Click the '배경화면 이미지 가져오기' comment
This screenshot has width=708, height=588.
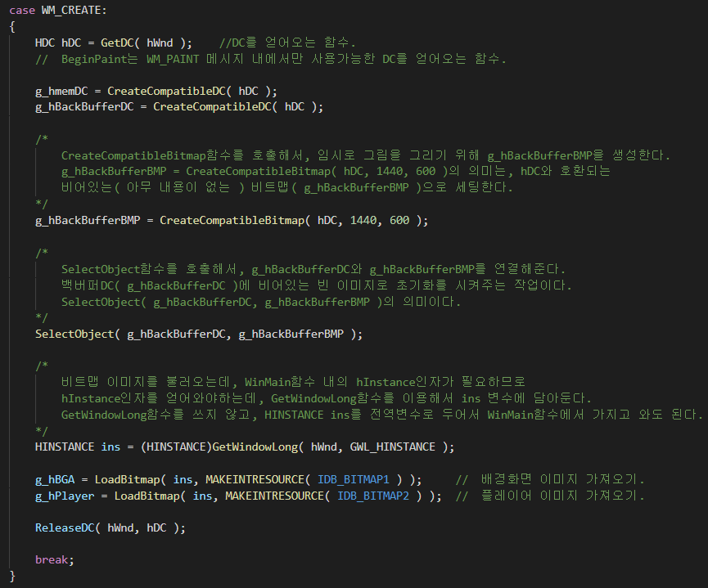(550, 479)
